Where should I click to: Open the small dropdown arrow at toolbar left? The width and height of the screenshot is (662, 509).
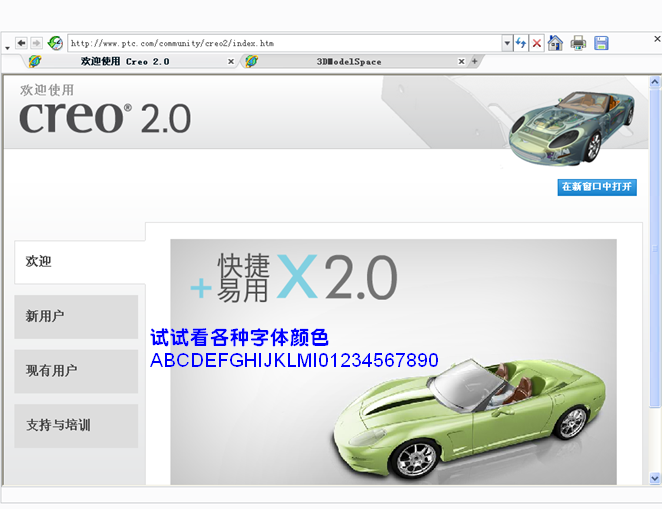(7, 47)
